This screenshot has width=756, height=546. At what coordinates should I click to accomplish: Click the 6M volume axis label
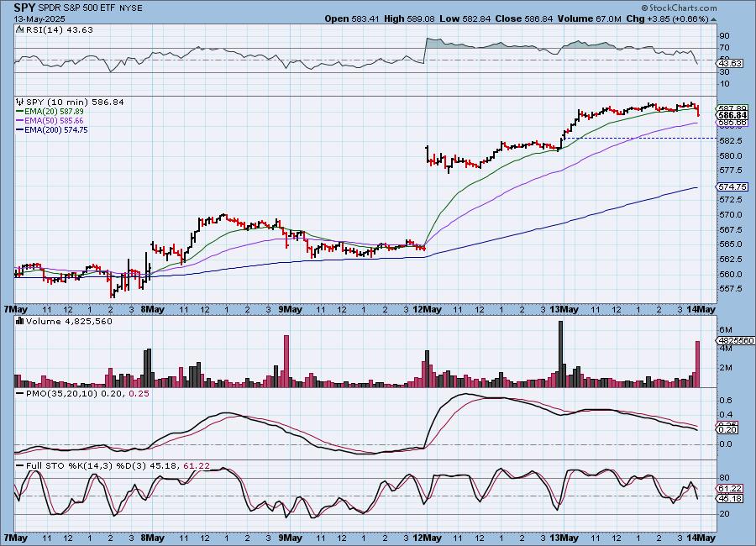[x=725, y=330]
